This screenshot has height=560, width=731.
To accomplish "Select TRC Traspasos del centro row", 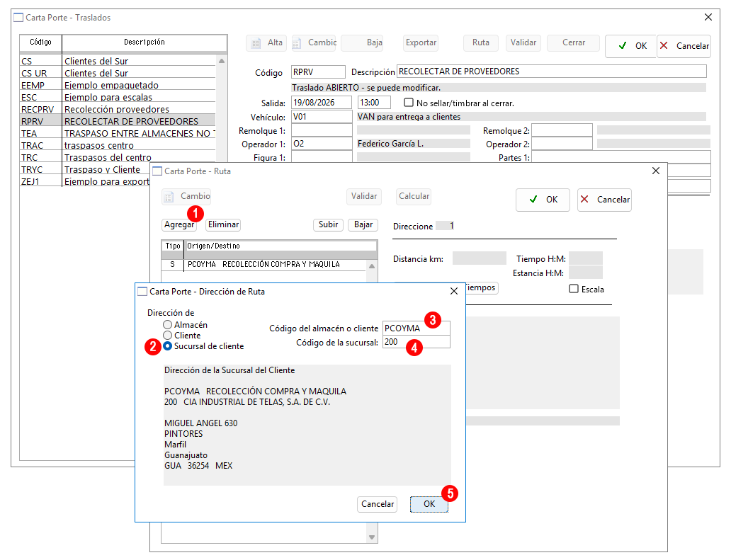I will [x=118, y=157].
